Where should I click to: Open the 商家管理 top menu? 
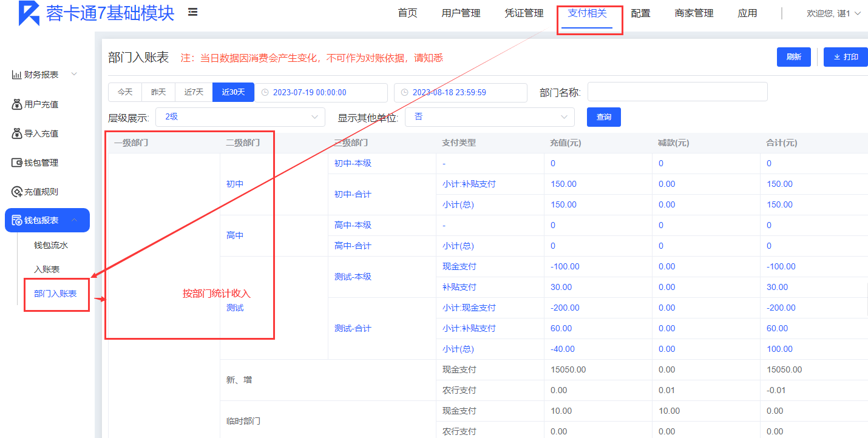pyautogui.click(x=694, y=13)
